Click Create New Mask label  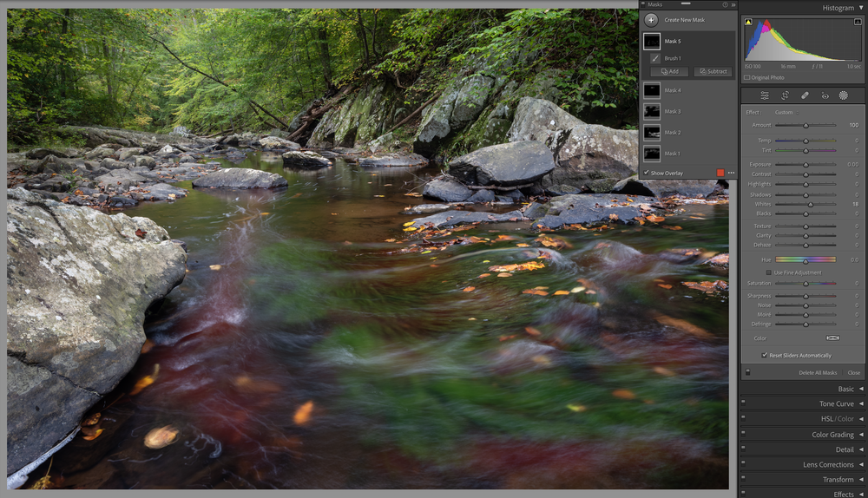pyautogui.click(x=684, y=20)
